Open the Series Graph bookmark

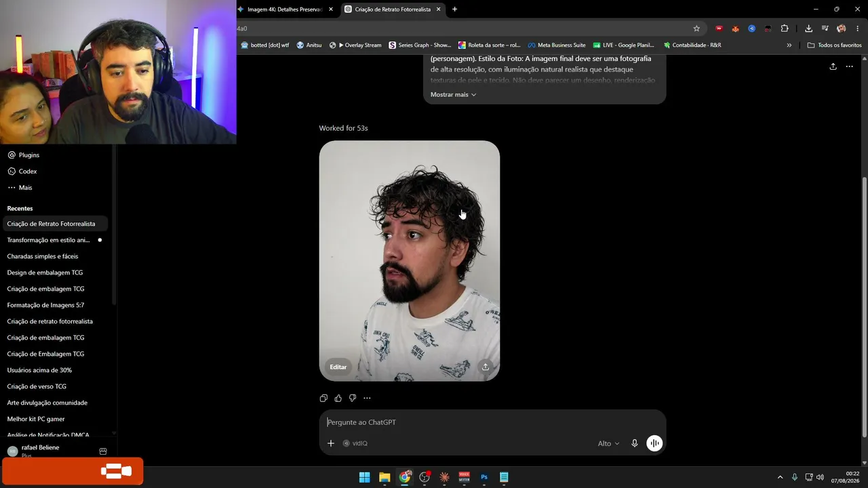click(x=420, y=45)
